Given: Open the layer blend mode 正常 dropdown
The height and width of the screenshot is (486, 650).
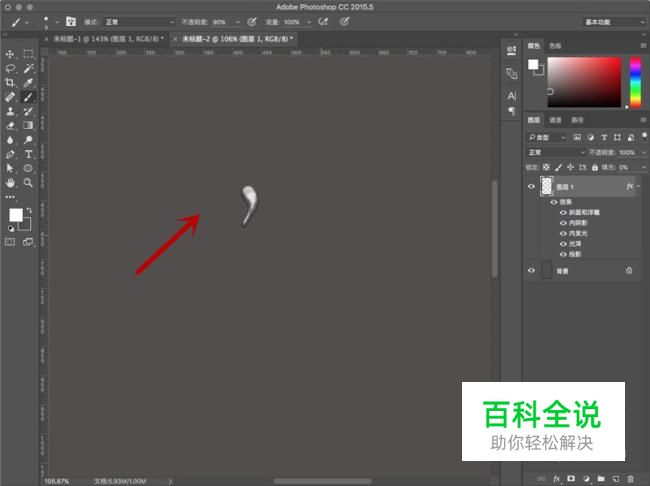Looking at the screenshot, I should point(555,152).
